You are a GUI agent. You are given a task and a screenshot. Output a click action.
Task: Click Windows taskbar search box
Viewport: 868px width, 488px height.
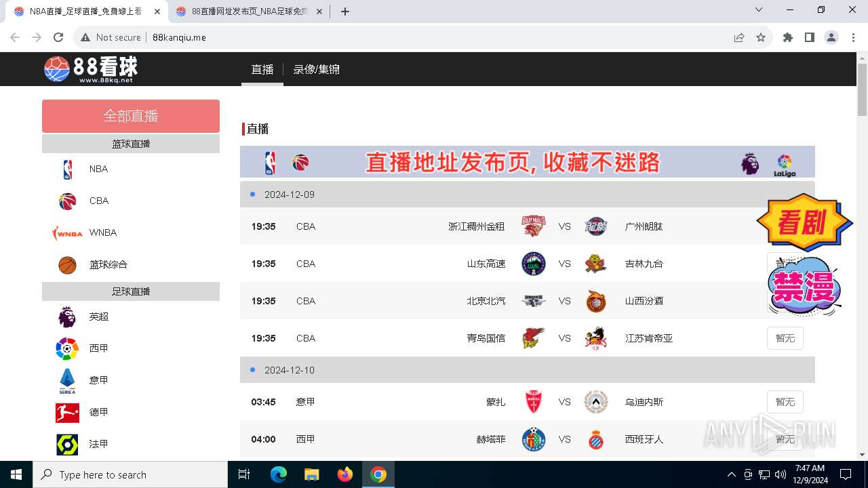(130, 474)
